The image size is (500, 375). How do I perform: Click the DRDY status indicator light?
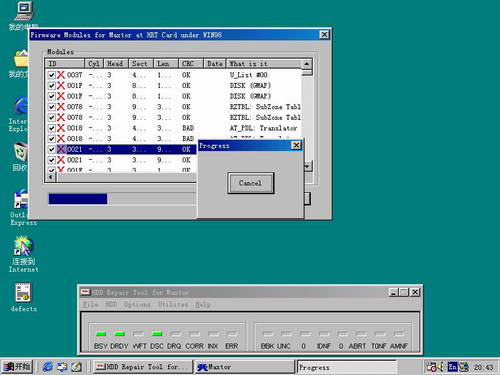(x=120, y=334)
